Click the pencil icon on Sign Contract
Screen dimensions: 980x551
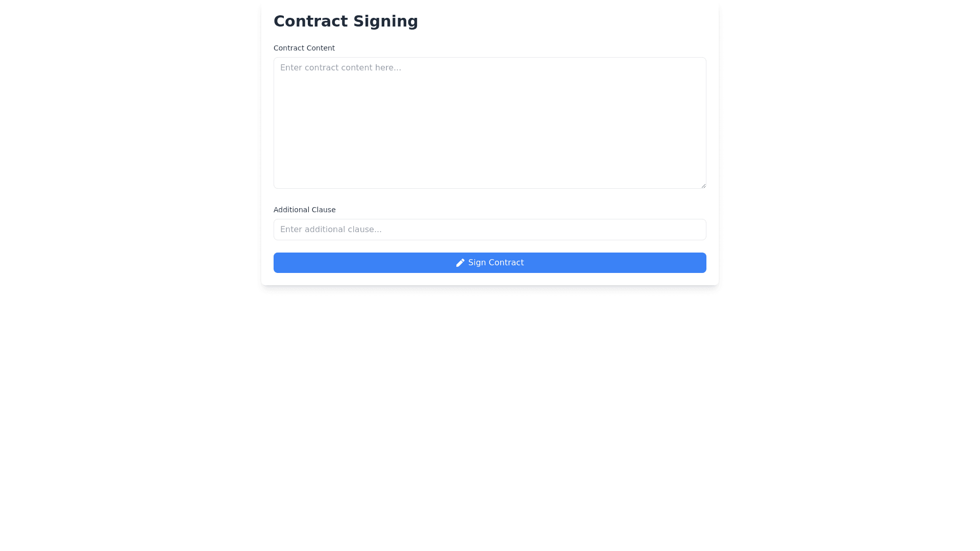[460, 263]
